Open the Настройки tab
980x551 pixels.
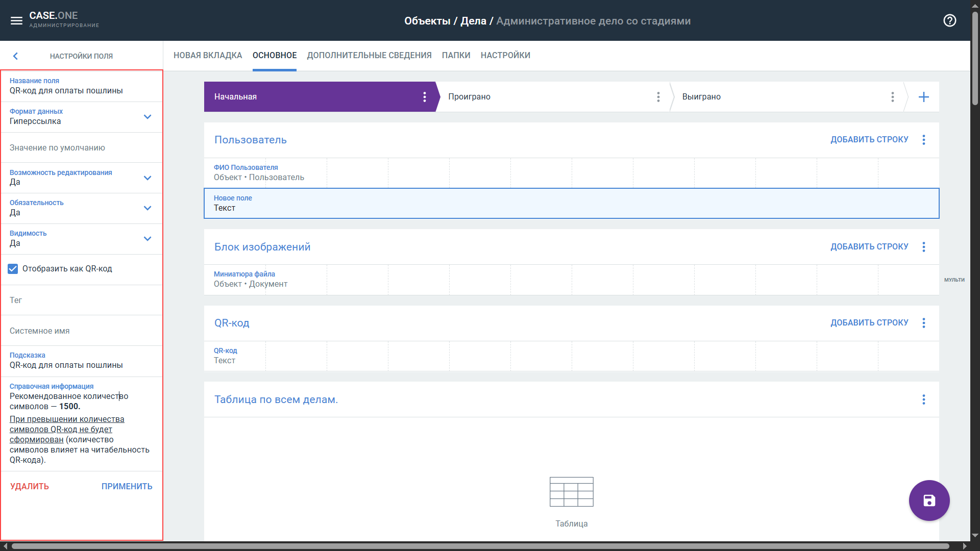[505, 55]
